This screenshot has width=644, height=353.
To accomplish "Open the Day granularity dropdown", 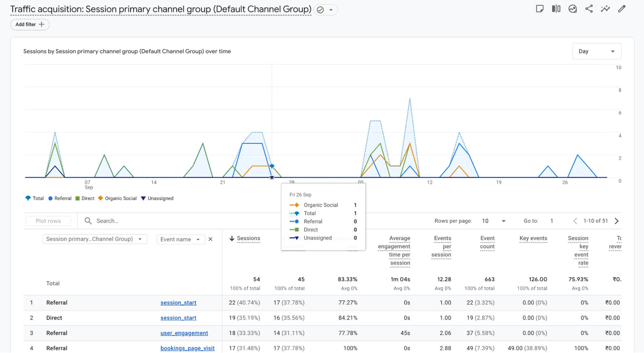I will pyautogui.click(x=596, y=51).
